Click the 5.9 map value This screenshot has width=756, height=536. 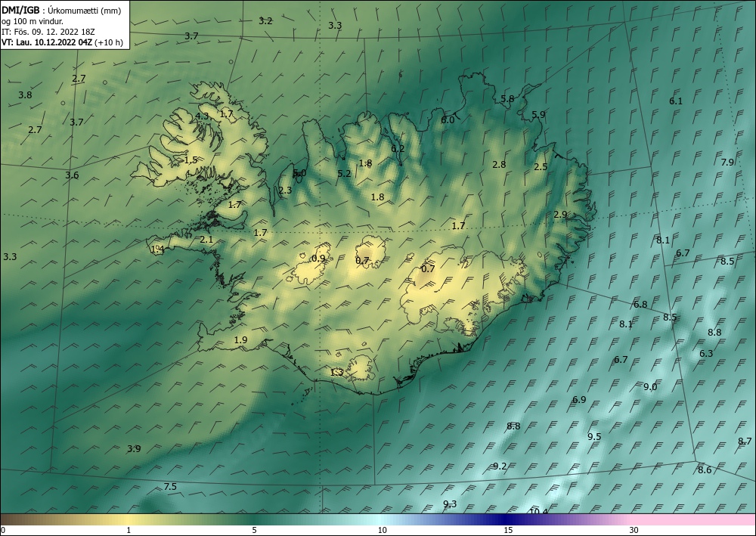[x=538, y=115]
